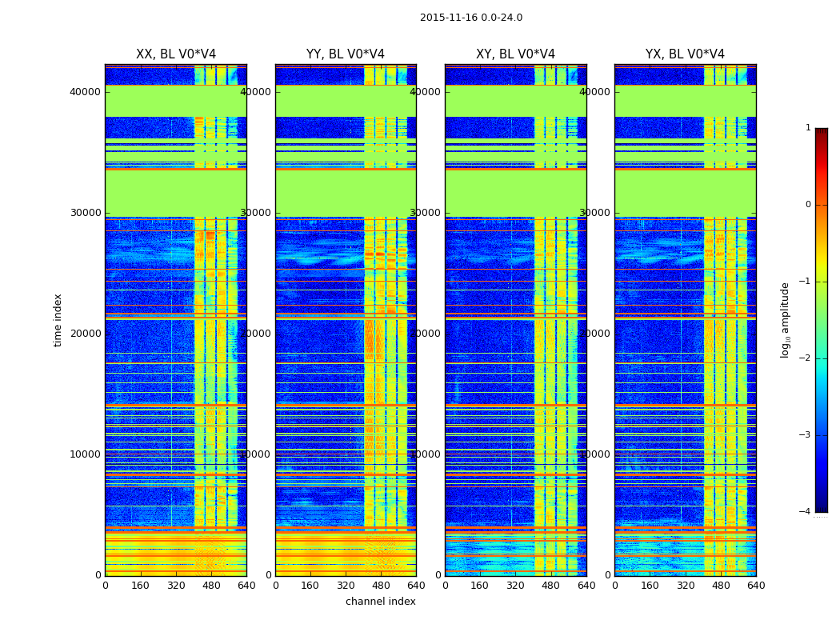Click the dark blue bottom of colorbar
Screen dimensions: 840x640
(822, 509)
